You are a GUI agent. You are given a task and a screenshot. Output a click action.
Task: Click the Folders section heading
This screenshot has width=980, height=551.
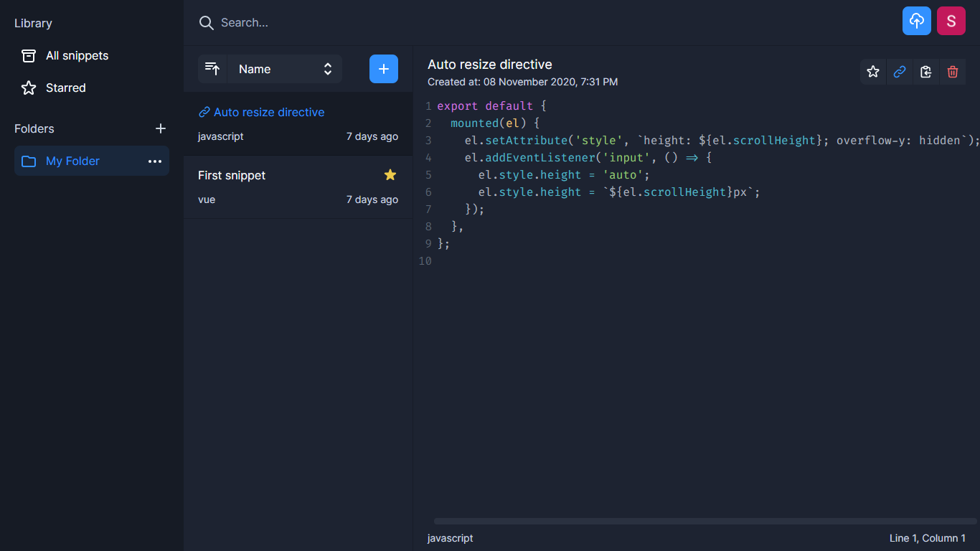click(34, 129)
